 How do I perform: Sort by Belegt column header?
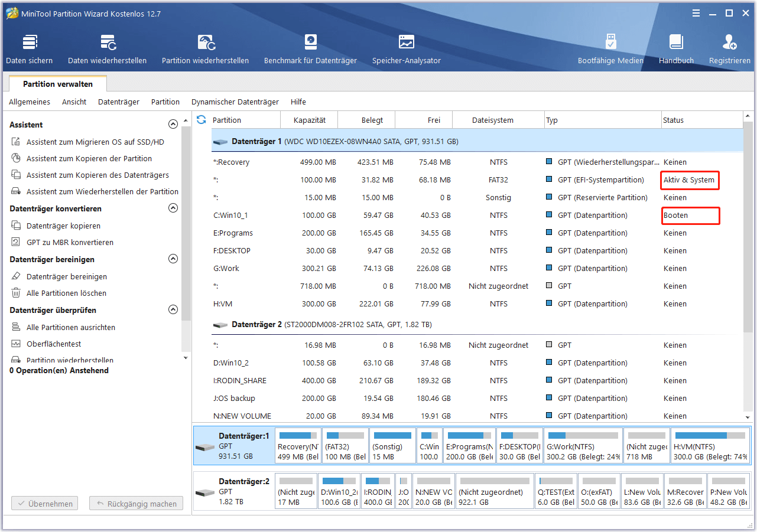(x=366, y=120)
